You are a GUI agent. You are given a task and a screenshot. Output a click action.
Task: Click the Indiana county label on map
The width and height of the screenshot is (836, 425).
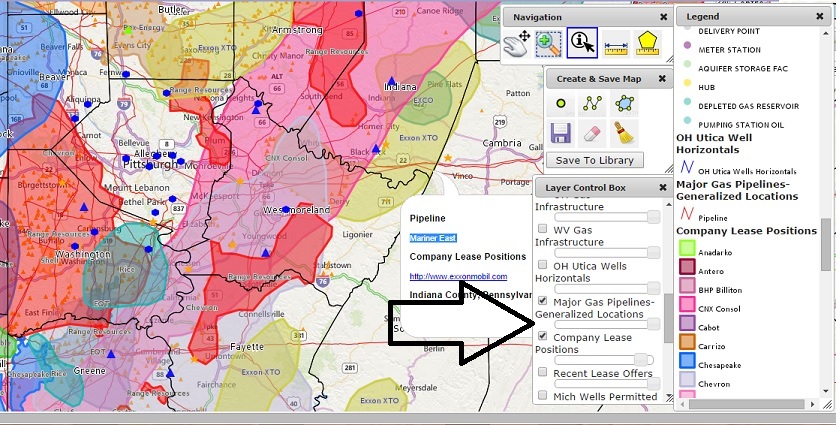click(400, 86)
